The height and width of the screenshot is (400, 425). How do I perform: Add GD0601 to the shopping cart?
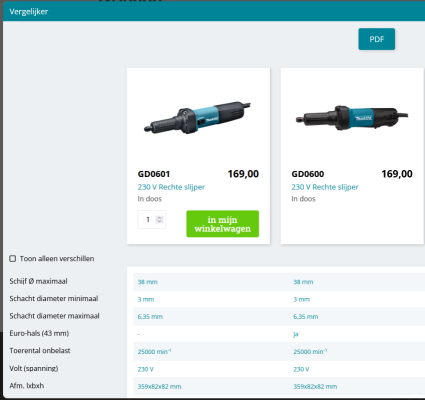[222, 224]
